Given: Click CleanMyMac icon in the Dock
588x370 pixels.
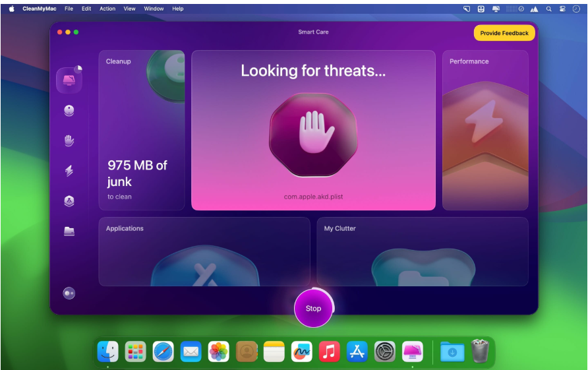Looking at the screenshot, I should click(x=413, y=352).
